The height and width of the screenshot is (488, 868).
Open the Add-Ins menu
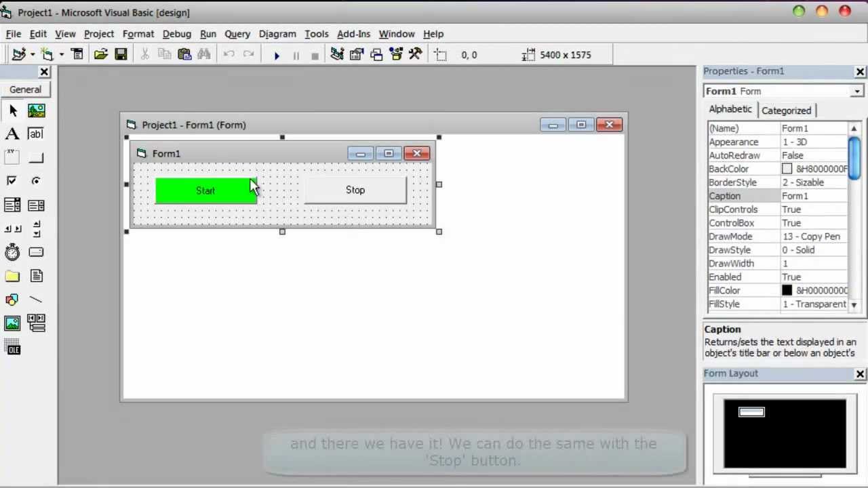pos(353,34)
